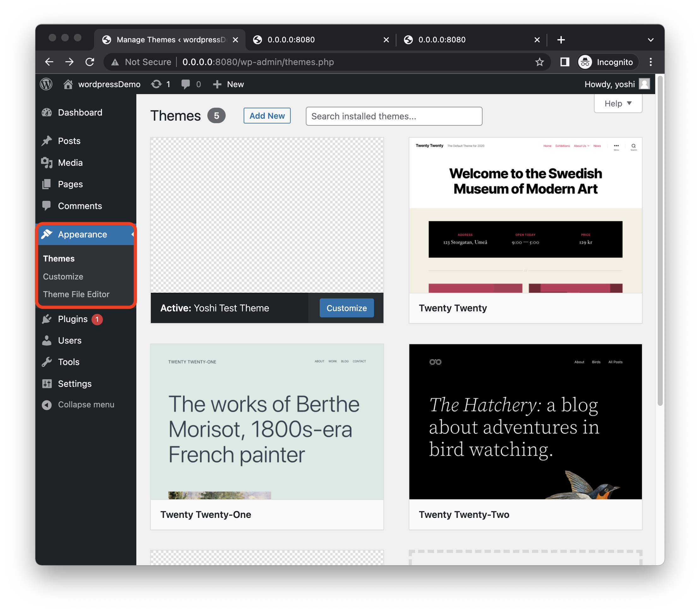Click Customize on the active Yoshi Test Theme
Image resolution: width=700 pixels, height=612 pixels.
coord(347,308)
